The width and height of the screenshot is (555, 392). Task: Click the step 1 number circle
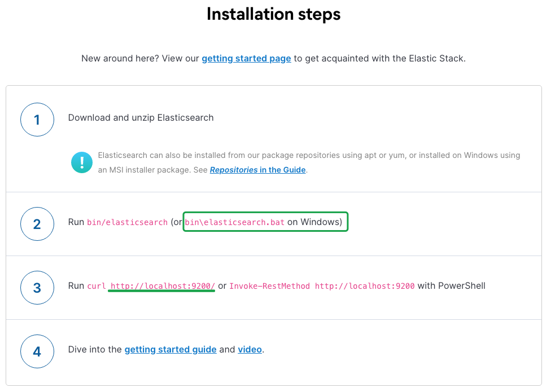point(37,119)
